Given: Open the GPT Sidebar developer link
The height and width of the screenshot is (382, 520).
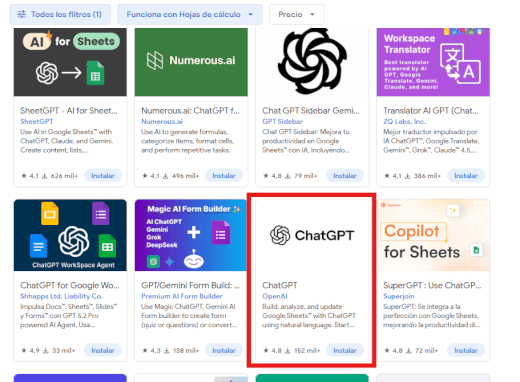Looking at the screenshot, I should click(282, 121).
